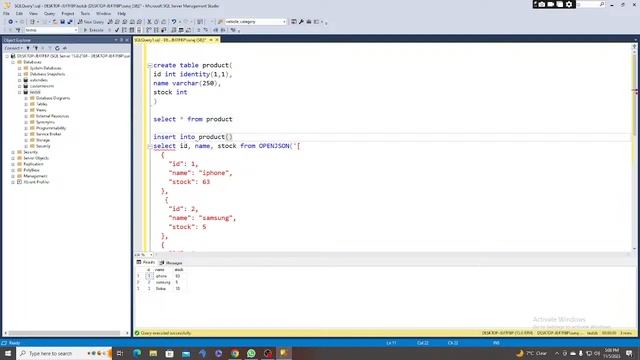Screen dimensions: 640x360
Task: Click the 'samsung' cell in results grid
Action: pos(163,282)
